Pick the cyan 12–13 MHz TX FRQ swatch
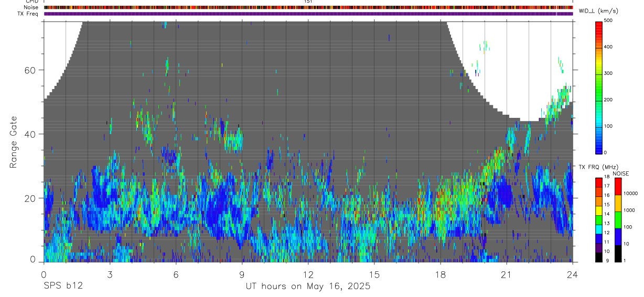The height and width of the screenshot is (297, 644). coord(599,229)
